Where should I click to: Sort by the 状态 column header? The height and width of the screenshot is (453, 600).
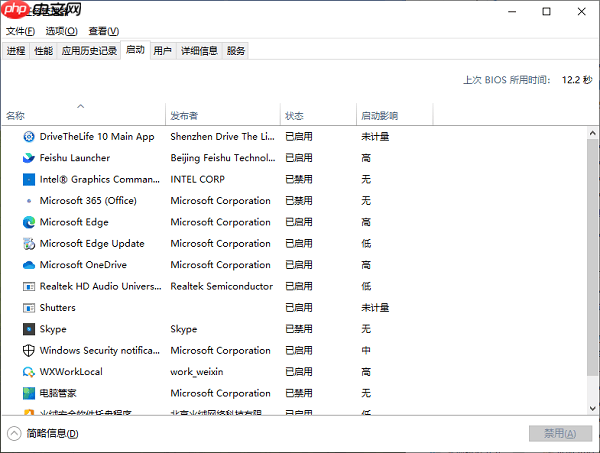(x=318, y=114)
